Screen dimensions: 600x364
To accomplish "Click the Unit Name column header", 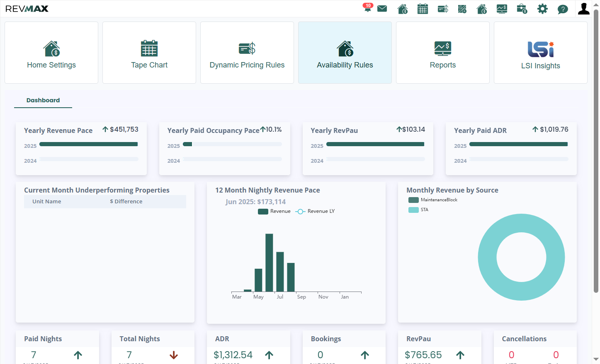I will point(47,202).
